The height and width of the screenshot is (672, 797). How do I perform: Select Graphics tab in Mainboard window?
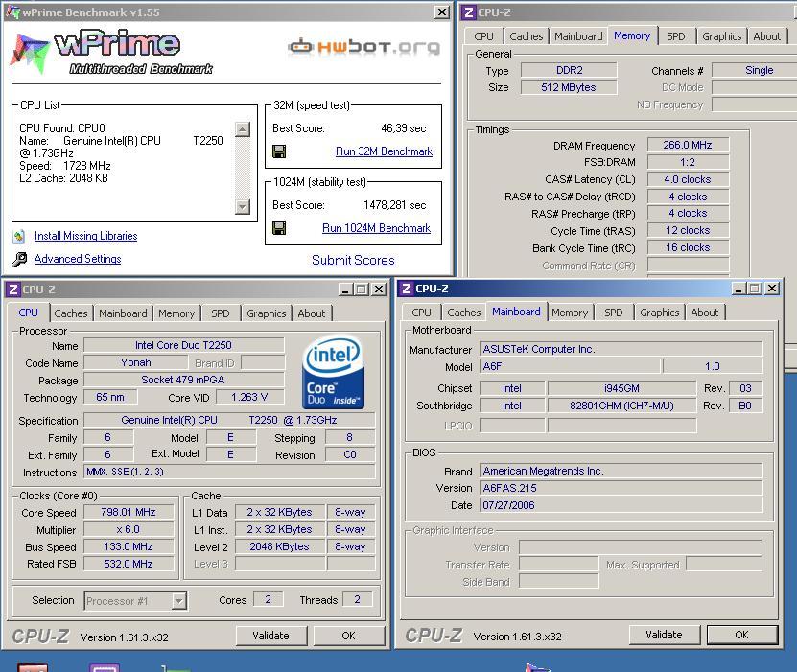pyautogui.click(x=659, y=313)
